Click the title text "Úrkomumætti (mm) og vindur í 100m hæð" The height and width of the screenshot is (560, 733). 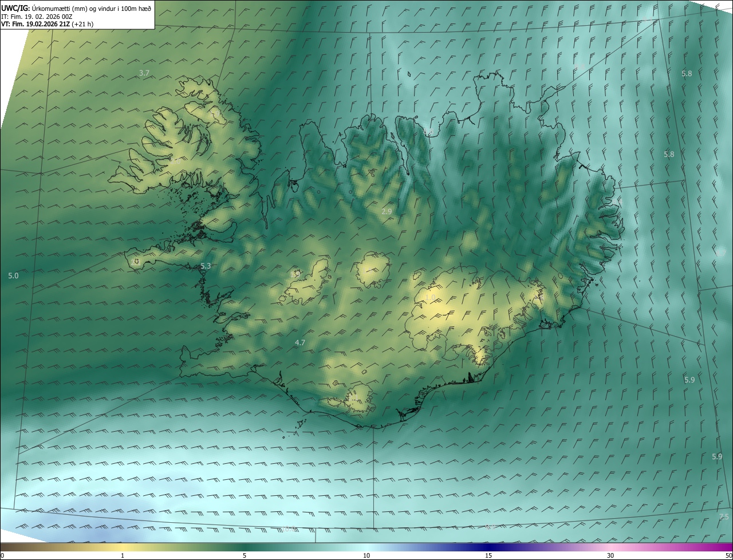coord(92,8)
